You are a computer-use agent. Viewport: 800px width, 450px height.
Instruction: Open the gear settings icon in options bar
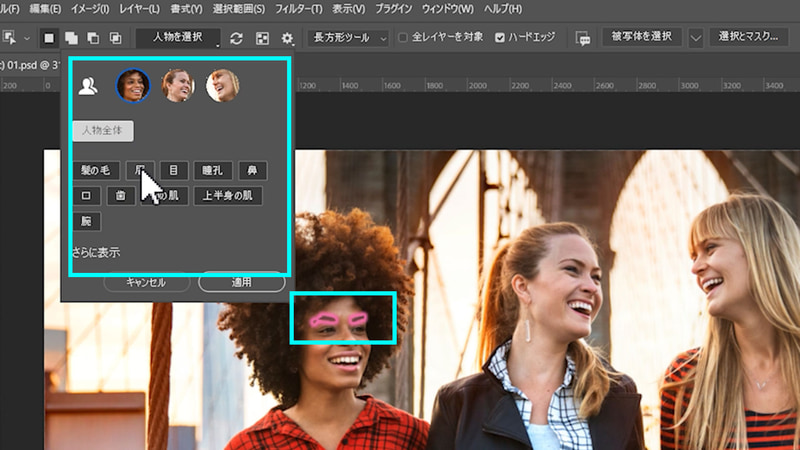point(287,38)
